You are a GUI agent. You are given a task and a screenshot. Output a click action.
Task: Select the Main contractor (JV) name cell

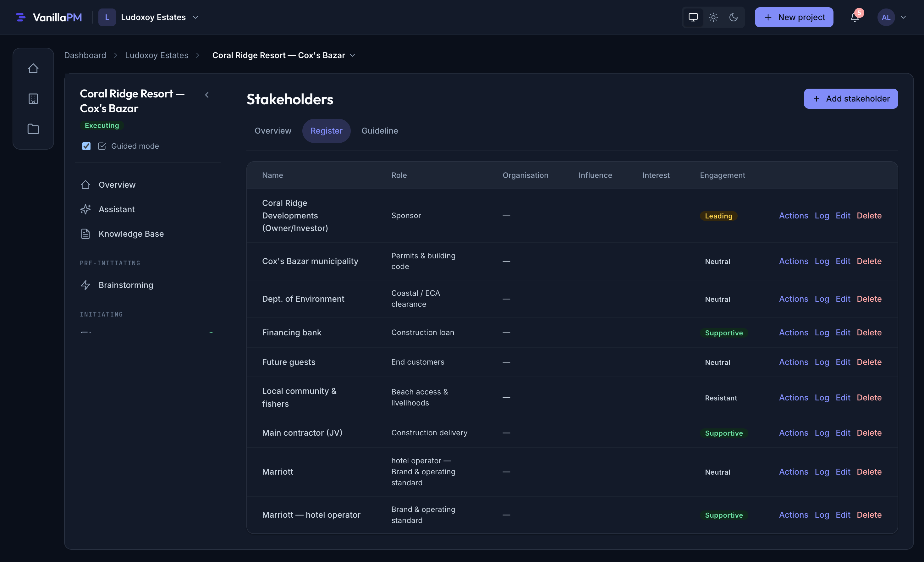click(302, 433)
